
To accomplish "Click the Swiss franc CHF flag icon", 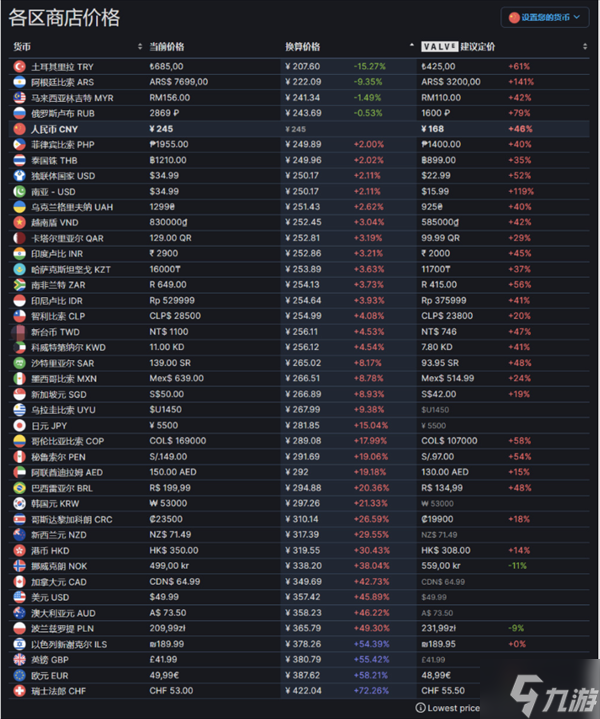I will [x=18, y=689].
